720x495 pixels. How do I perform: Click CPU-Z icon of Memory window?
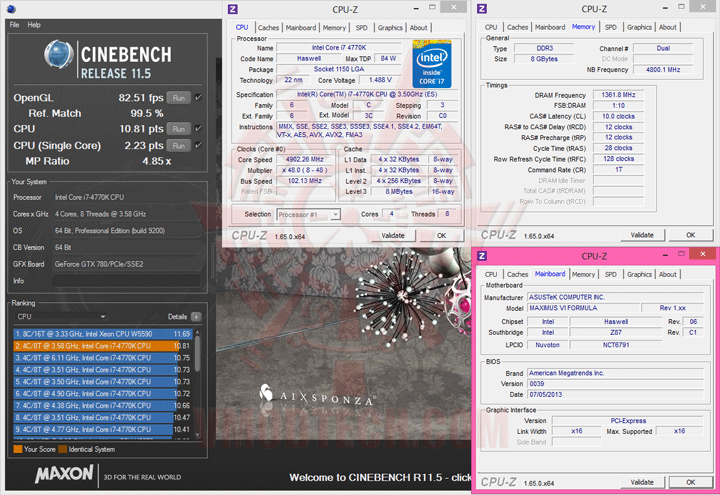click(482, 9)
